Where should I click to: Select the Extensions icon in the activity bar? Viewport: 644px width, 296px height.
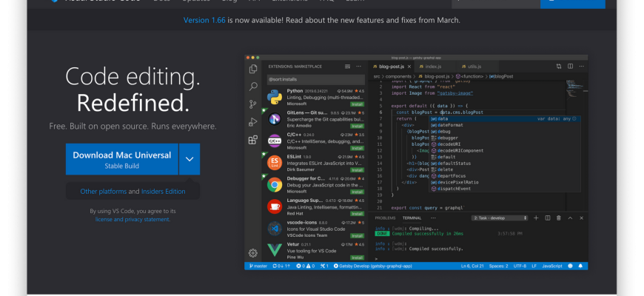pos(253,139)
